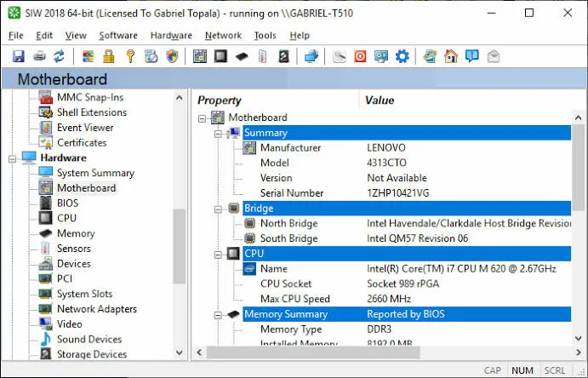Collapse the CPU section in property list

point(218,255)
